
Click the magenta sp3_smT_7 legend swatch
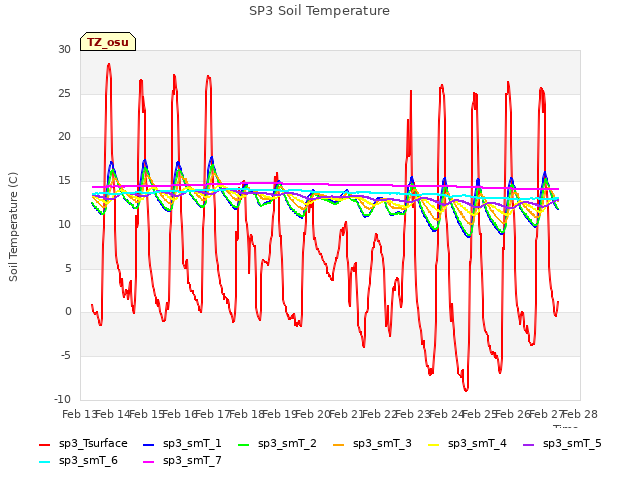coord(149,462)
